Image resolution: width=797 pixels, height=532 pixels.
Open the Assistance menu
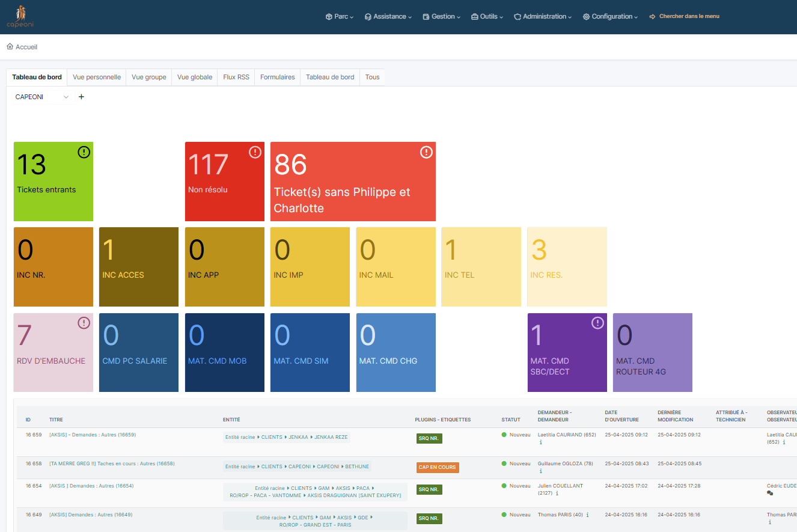(388, 17)
